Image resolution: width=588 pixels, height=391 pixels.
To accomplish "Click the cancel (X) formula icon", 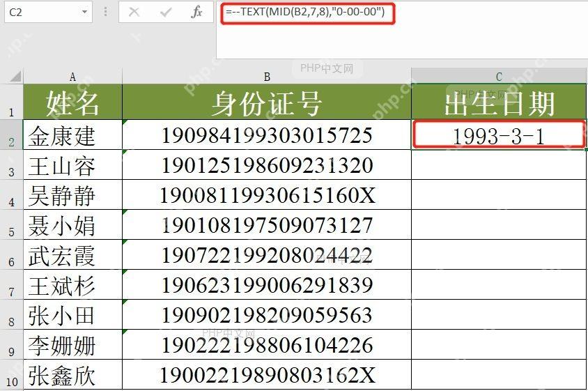I will click(134, 12).
